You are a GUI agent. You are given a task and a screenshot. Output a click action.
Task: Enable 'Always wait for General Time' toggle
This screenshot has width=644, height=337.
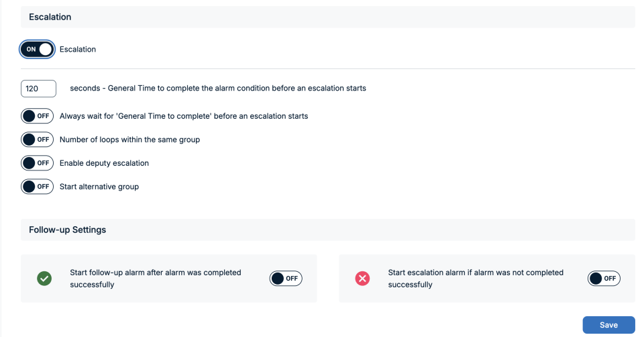pos(37,116)
